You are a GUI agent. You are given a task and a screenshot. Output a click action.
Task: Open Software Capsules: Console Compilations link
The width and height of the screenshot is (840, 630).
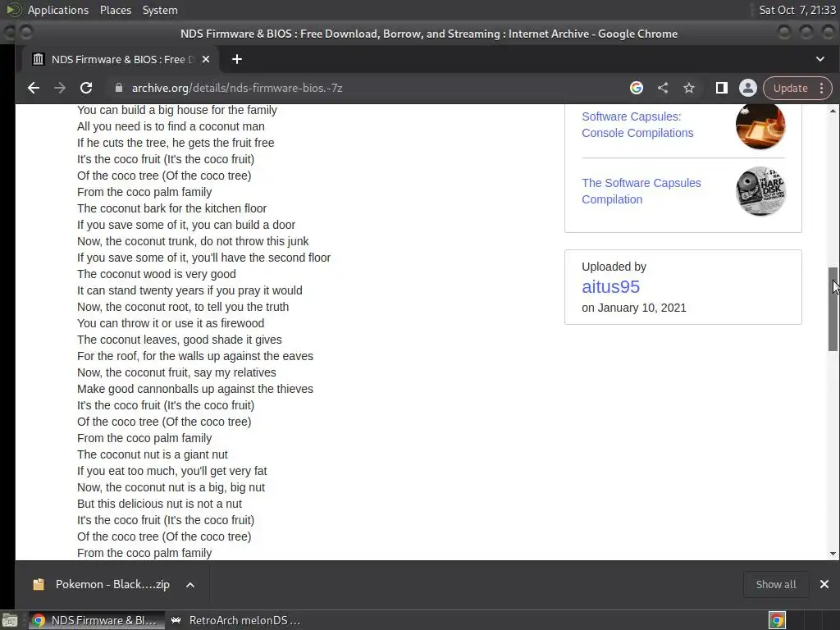point(637,125)
